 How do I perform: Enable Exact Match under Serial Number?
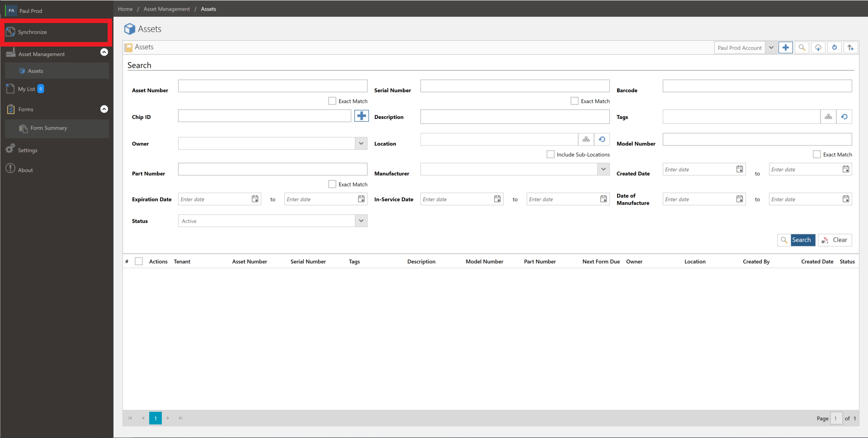575,101
